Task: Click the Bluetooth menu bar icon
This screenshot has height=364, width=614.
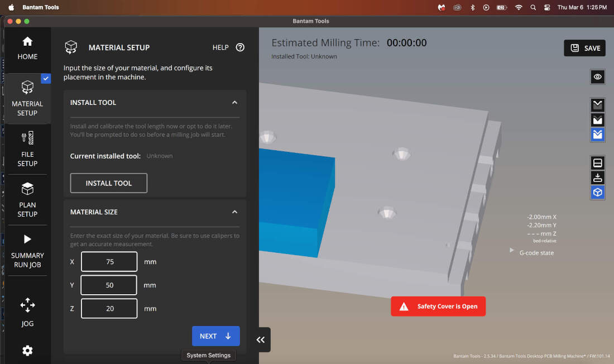Action: 473,7
